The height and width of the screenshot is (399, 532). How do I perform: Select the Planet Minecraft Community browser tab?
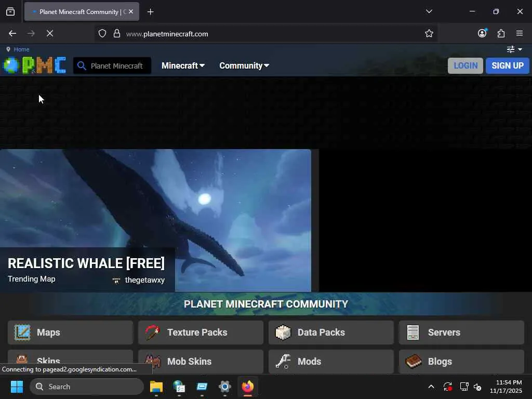[x=82, y=11]
